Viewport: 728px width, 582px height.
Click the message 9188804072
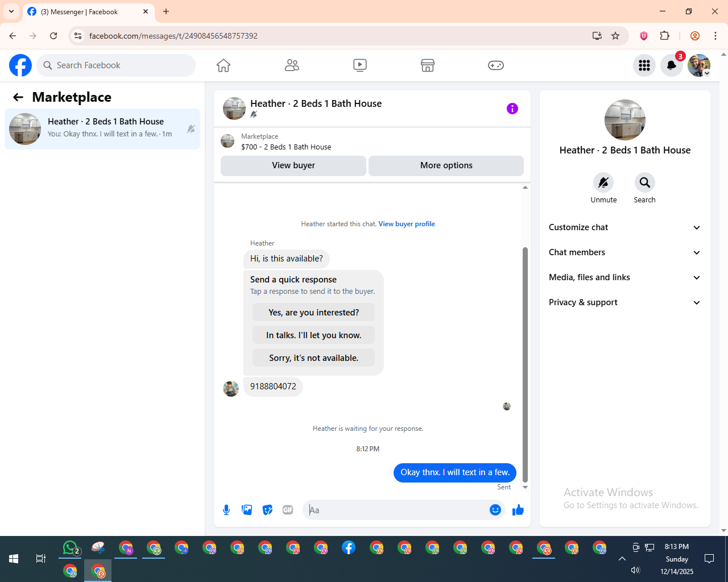(x=273, y=386)
